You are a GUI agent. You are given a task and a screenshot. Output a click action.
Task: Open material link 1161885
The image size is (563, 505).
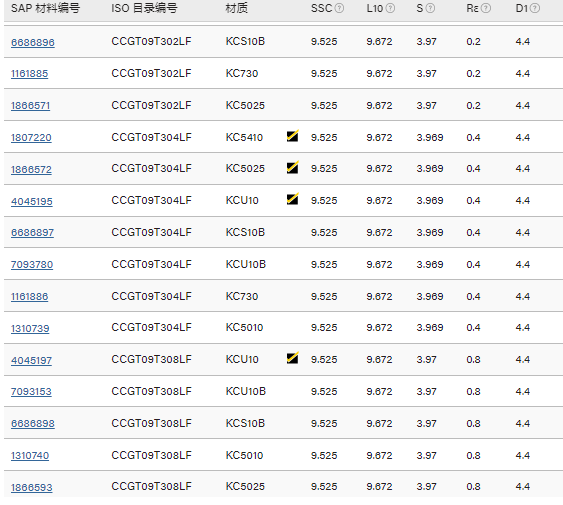point(29,74)
